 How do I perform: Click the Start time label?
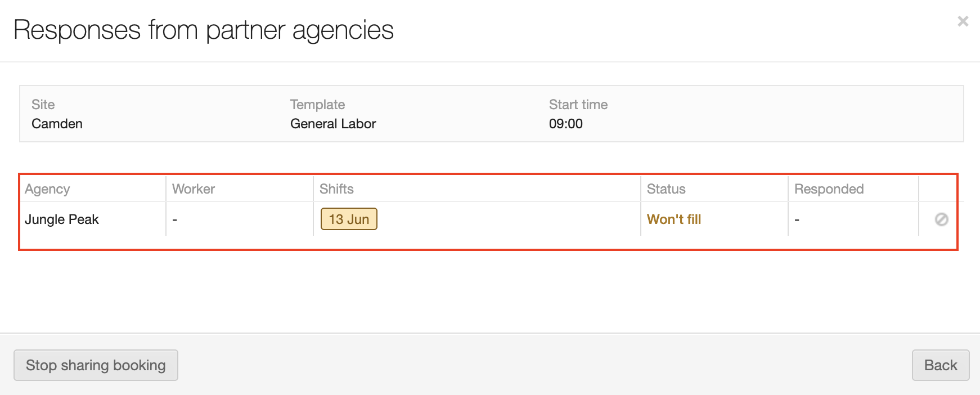pos(578,105)
